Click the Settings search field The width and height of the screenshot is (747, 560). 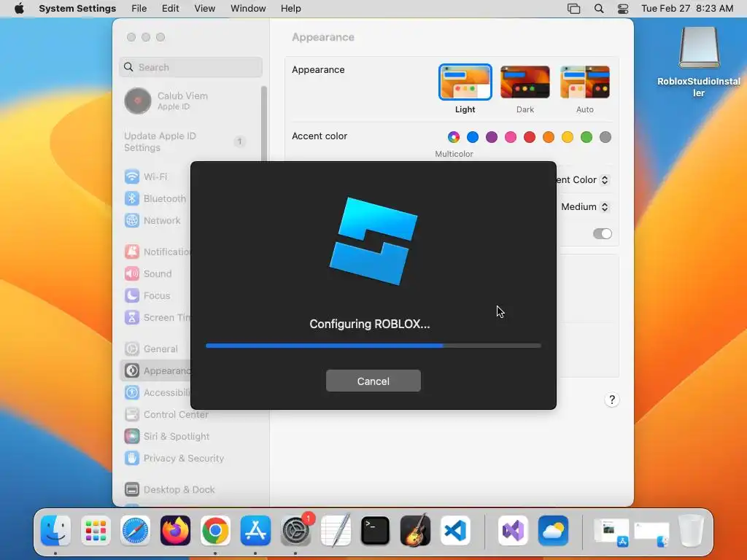pyautogui.click(x=190, y=67)
